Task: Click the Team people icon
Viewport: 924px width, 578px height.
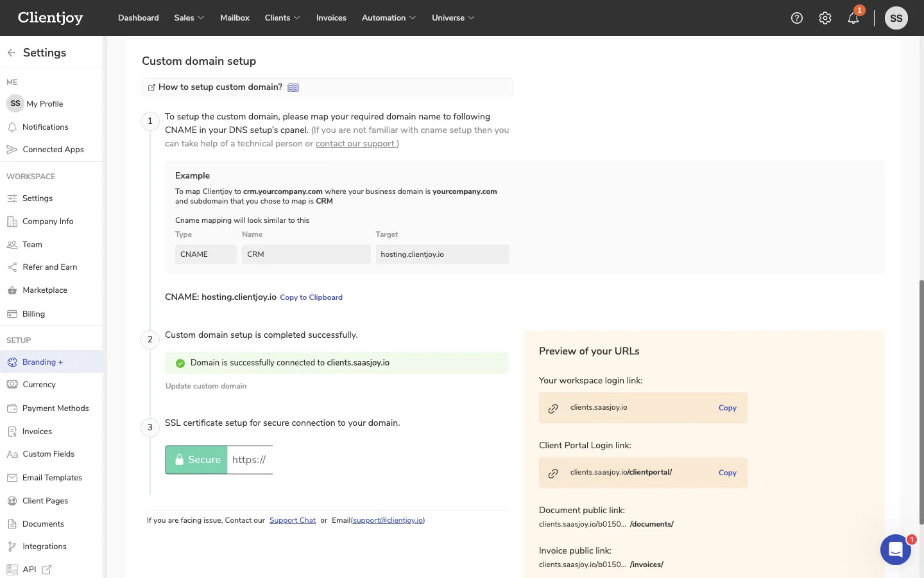Action: point(12,245)
